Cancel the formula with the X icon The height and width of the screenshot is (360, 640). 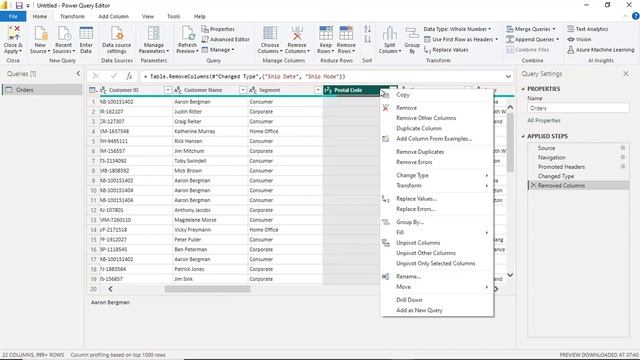click(96, 76)
